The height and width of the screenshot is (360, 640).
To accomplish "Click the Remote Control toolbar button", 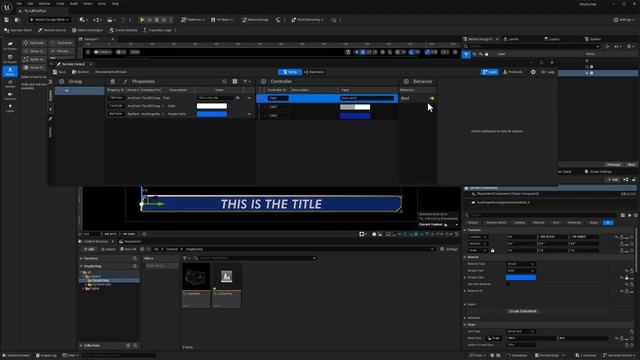I will 52,30.
